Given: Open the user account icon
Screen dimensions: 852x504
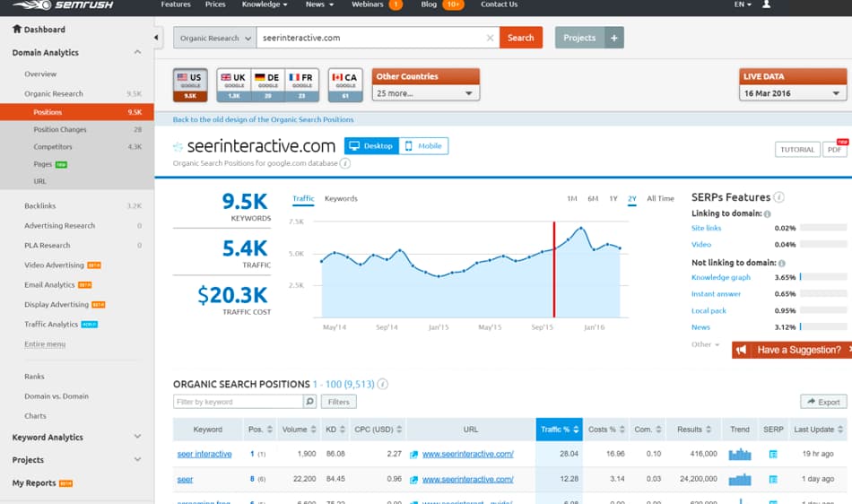Looking at the screenshot, I should [x=766, y=4].
